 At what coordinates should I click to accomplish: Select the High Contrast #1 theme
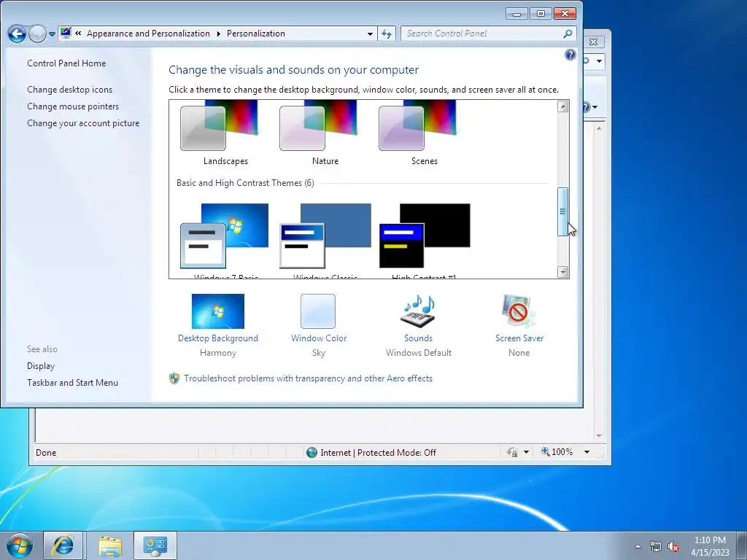click(425, 239)
